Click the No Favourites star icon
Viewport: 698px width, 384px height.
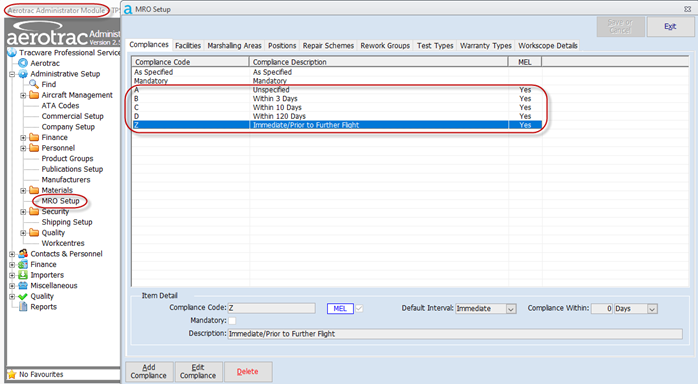point(12,375)
